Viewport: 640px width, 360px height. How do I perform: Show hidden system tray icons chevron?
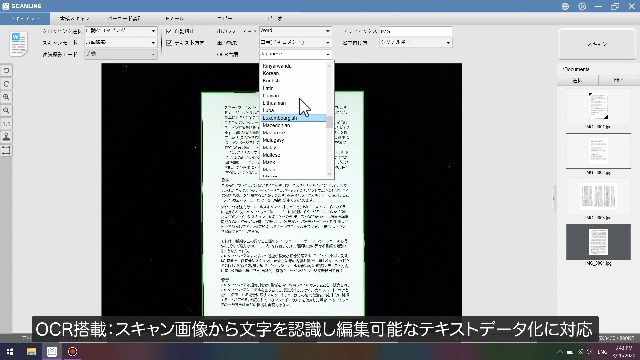click(x=560, y=352)
